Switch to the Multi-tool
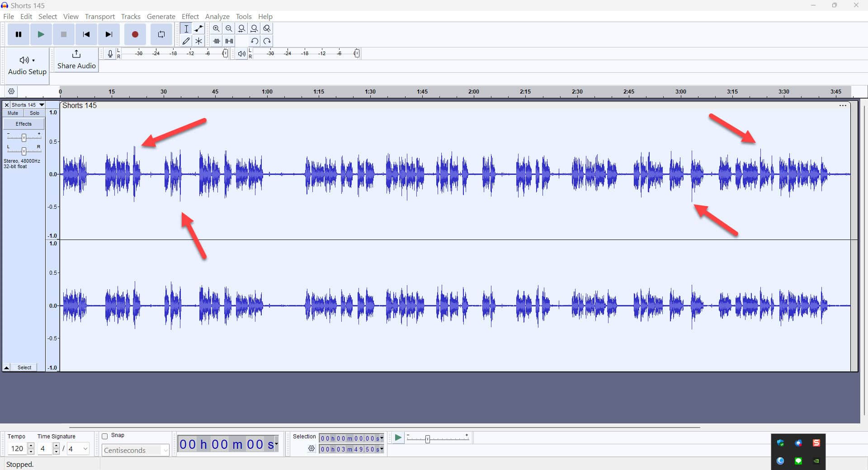 (x=198, y=41)
